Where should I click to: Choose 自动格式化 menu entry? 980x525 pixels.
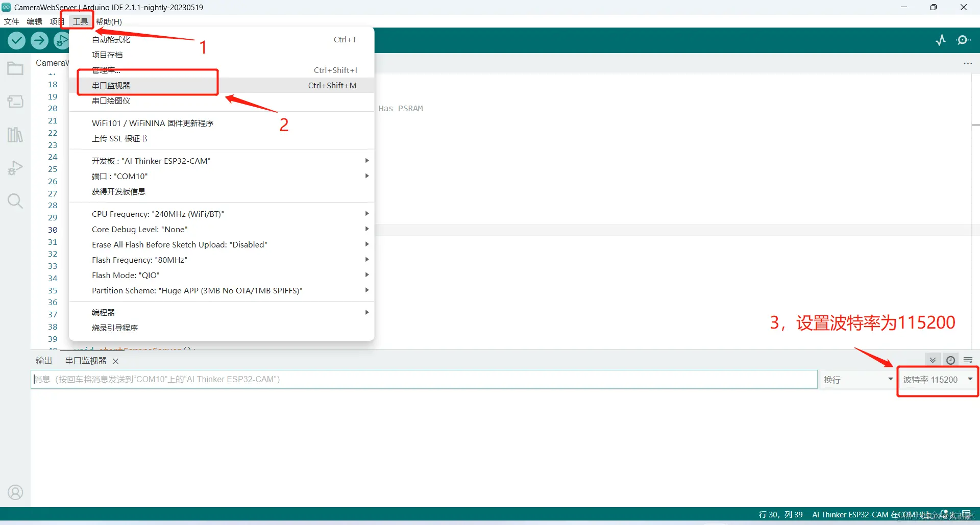click(222, 39)
